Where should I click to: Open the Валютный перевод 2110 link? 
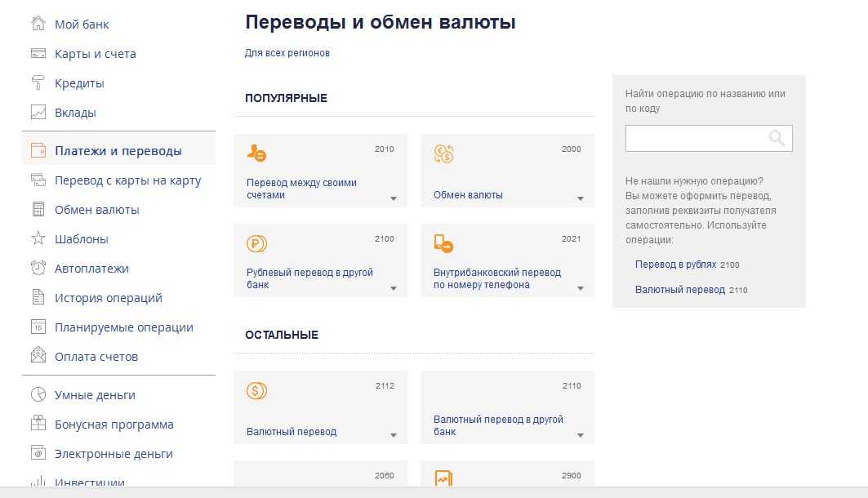pyautogui.click(x=690, y=290)
